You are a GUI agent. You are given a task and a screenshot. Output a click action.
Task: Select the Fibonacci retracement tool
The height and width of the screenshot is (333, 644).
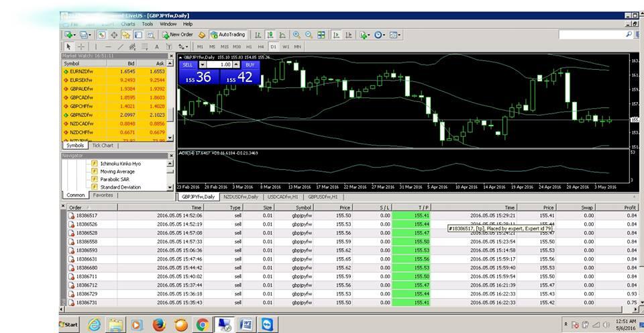click(x=145, y=46)
